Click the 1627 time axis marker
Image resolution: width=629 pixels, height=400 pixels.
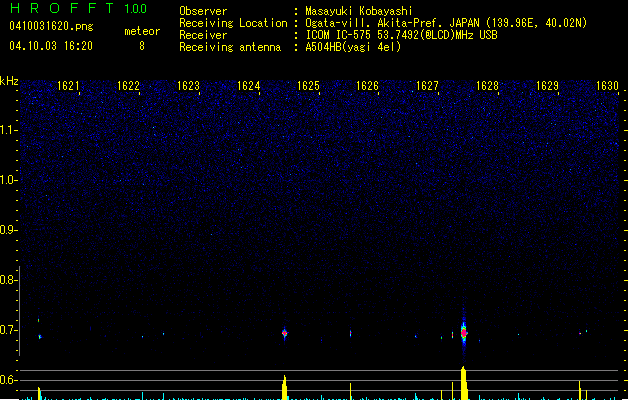(x=427, y=86)
